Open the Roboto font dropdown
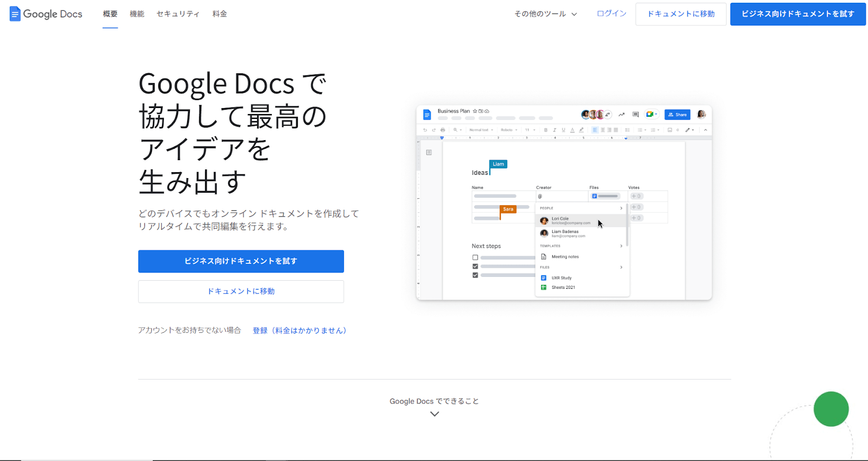This screenshot has width=868, height=461. 509,130
